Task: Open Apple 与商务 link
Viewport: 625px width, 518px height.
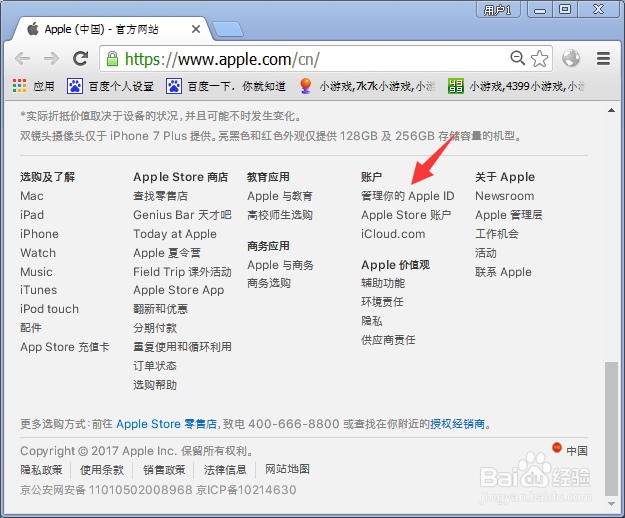Action: [x=280, y=265]
